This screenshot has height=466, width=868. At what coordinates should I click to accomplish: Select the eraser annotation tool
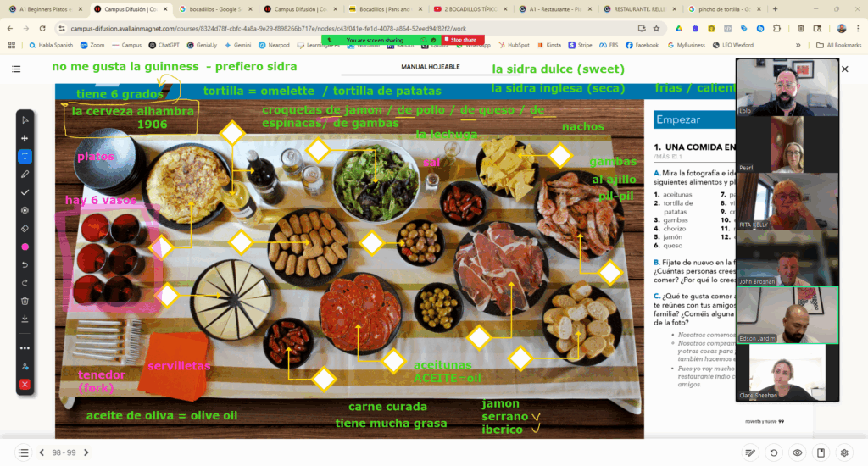point(25,229)
